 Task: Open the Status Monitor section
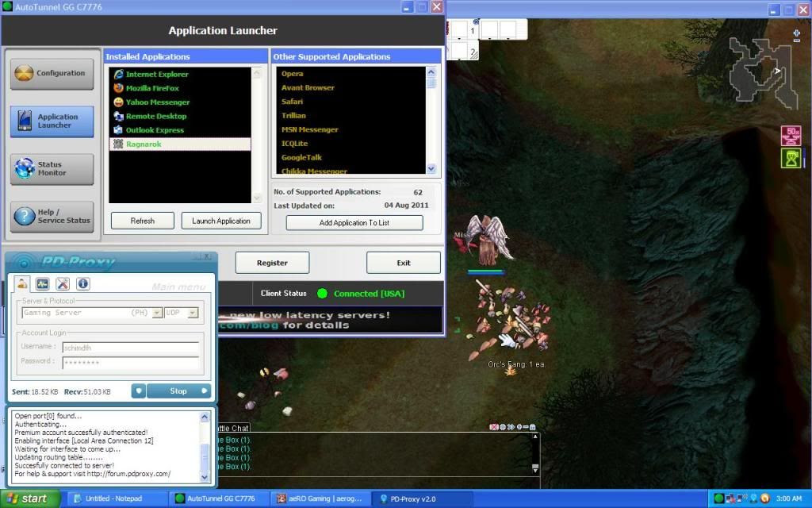tap(52, 169)
